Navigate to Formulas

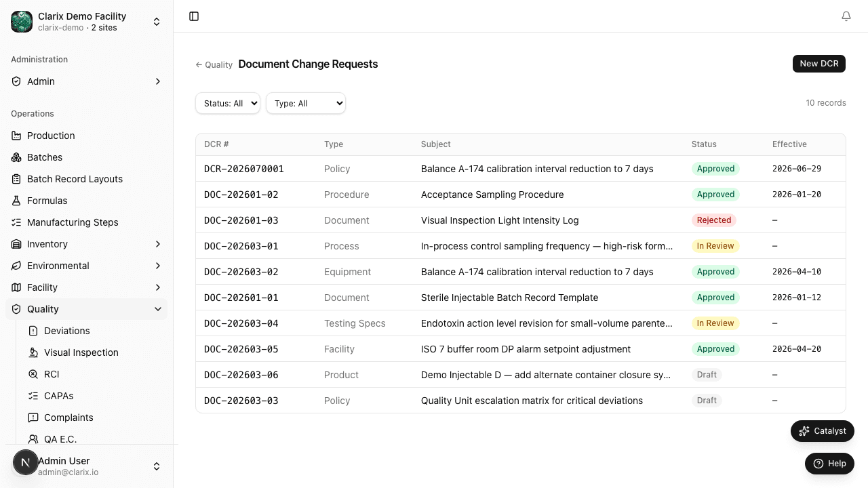[86, 201]
